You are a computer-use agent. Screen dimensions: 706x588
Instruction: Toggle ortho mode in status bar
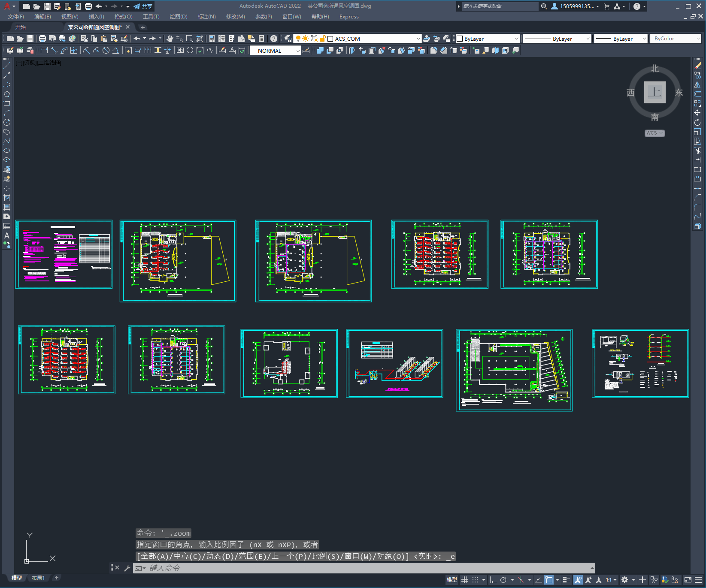coord(493,580)
